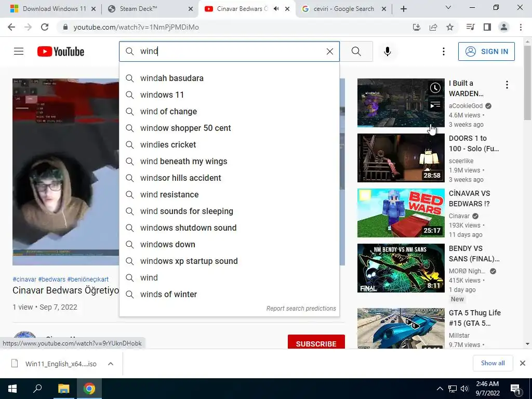The height and width of the screenshot is (399, 532).
Task: Open BENDY VS SANS video thumbnail
Action: coord(401,268)
